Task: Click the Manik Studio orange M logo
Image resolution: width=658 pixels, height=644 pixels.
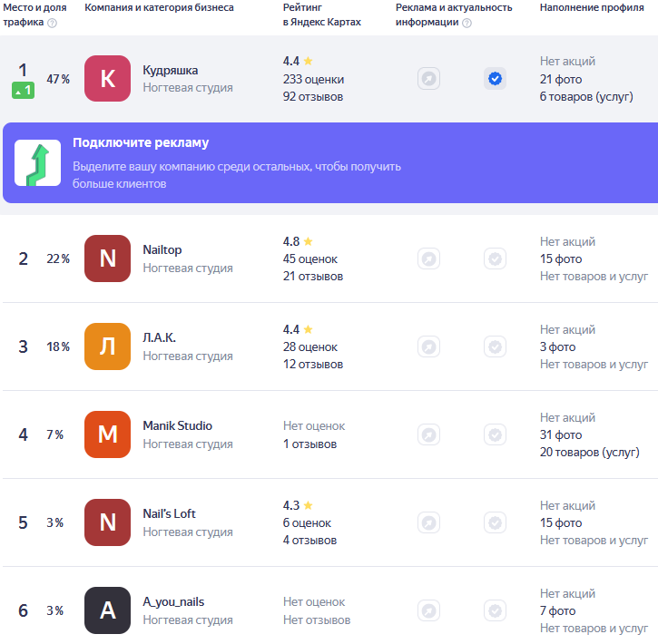Action: pos(107,434)
